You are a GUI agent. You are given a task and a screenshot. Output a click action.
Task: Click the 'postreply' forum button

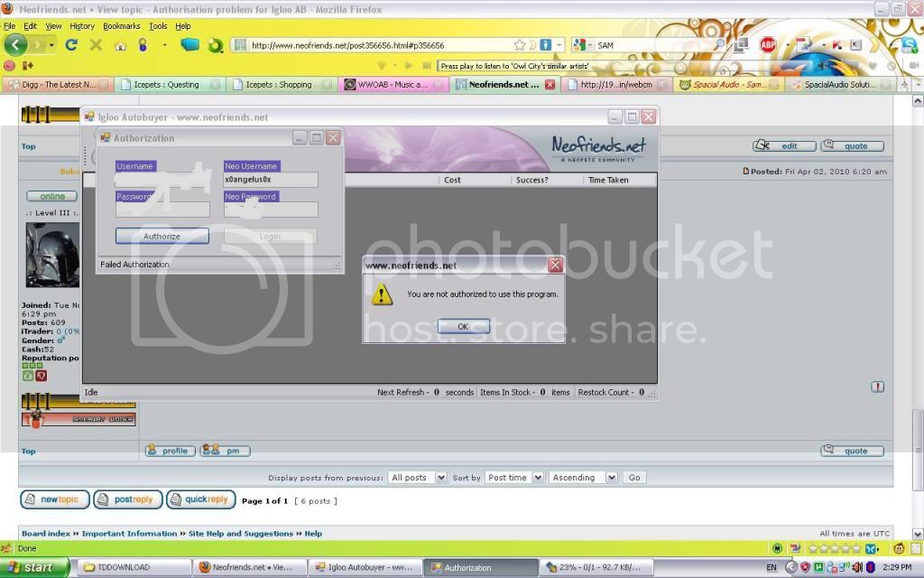coord(127,499)
